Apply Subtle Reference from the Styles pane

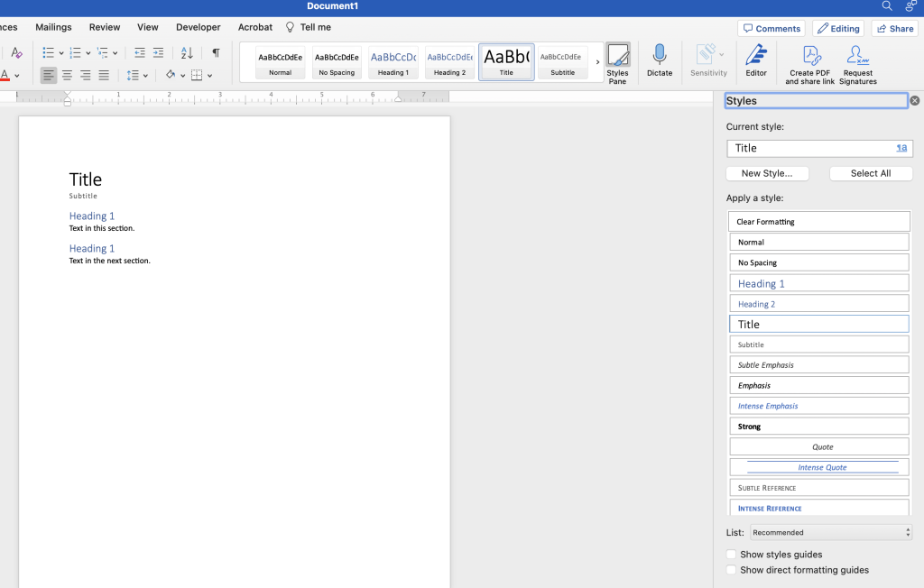(x=819, y=488)
